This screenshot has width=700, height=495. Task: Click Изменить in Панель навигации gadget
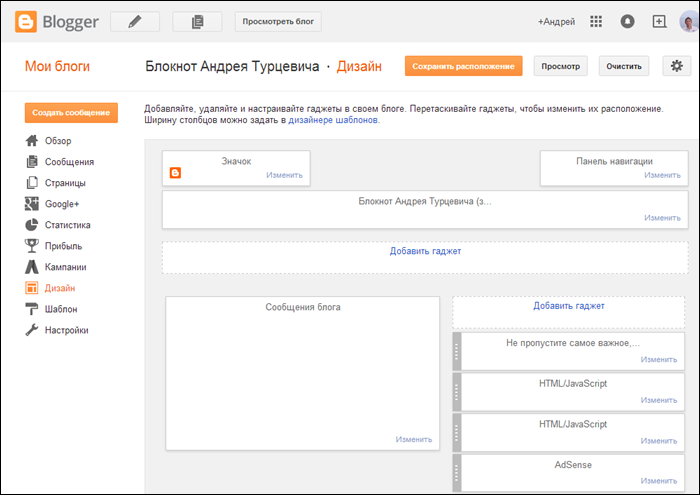click(662, 175)
